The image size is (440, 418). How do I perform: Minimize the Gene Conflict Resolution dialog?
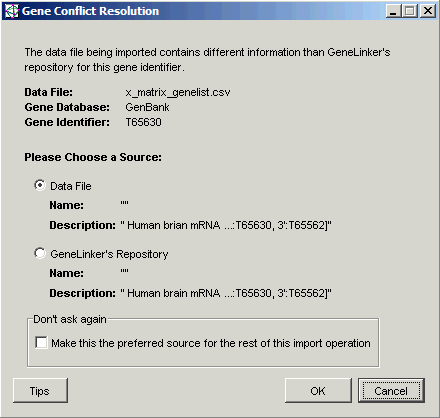393,11
